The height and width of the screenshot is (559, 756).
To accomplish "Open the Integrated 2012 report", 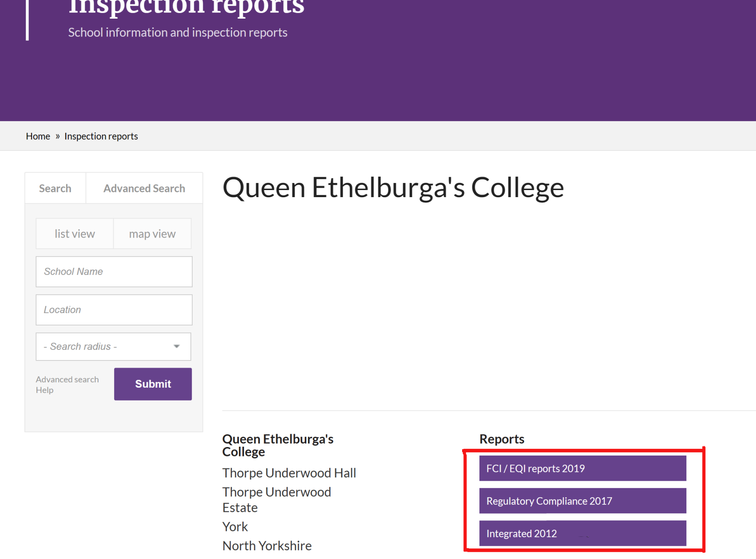I will [582, 533].
